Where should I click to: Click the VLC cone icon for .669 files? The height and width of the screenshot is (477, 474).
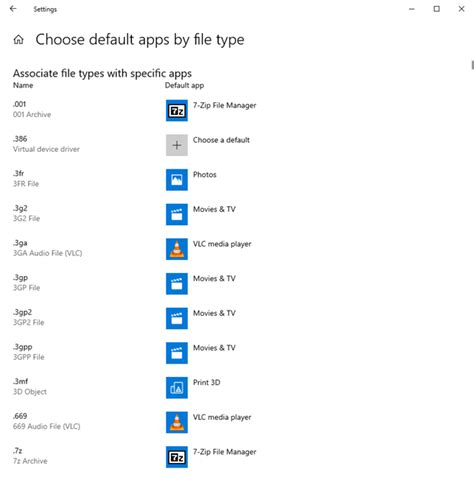(x=177, y=423)
